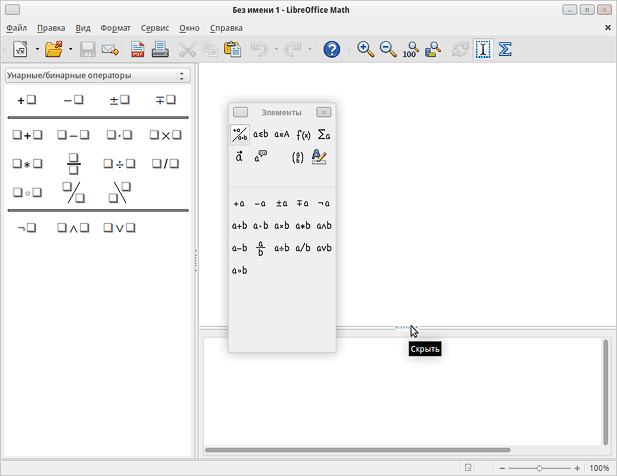Save the document with floppy icon

[x=87, y=50]
